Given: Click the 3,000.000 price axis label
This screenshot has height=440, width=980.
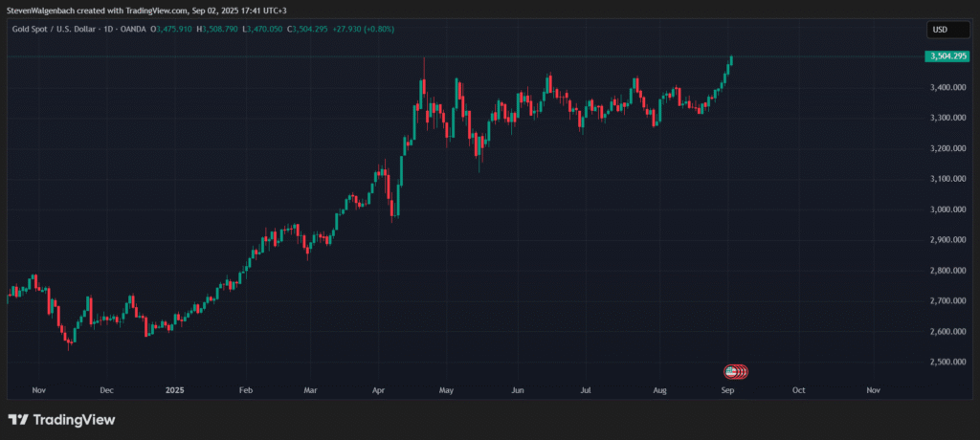Looking at the screenshot, I should pyautogui.click(x=948, y=210).
